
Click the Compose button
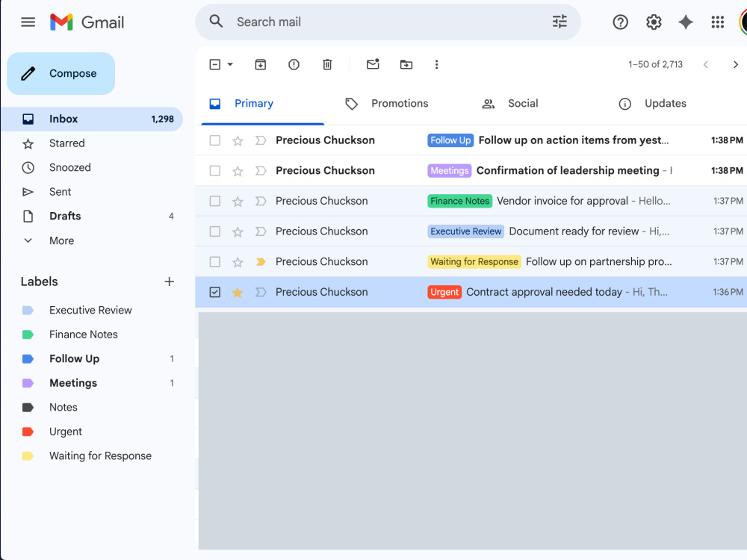61,73
